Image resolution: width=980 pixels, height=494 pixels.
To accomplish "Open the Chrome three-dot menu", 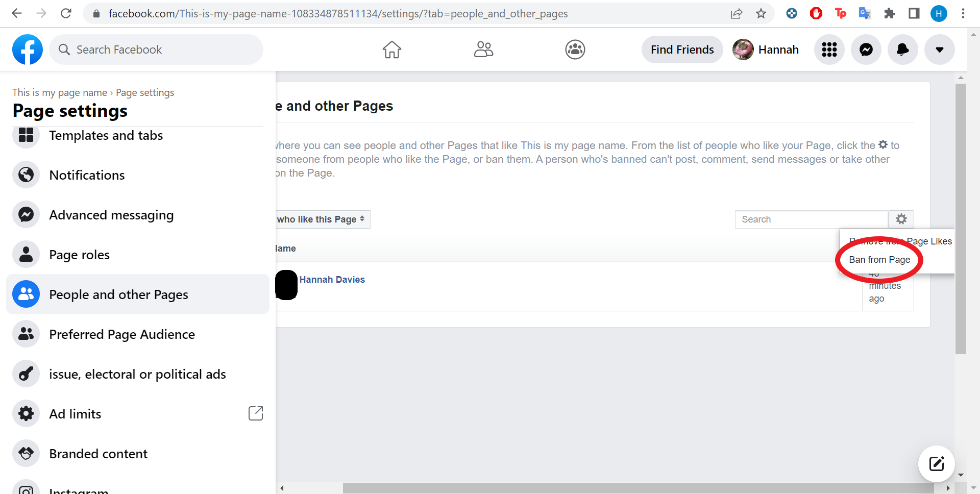I will (963, 14).
